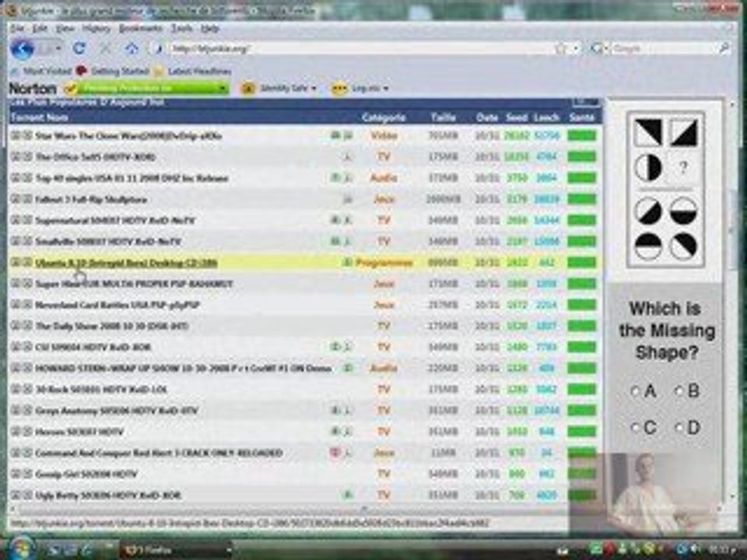Click the stop loading X icon
747x560 pixels.
point(105,48)
